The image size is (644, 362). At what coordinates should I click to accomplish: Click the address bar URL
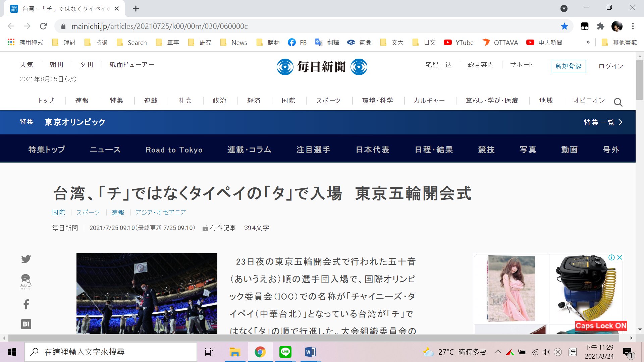pyautogui.click(x=160, y=26)
